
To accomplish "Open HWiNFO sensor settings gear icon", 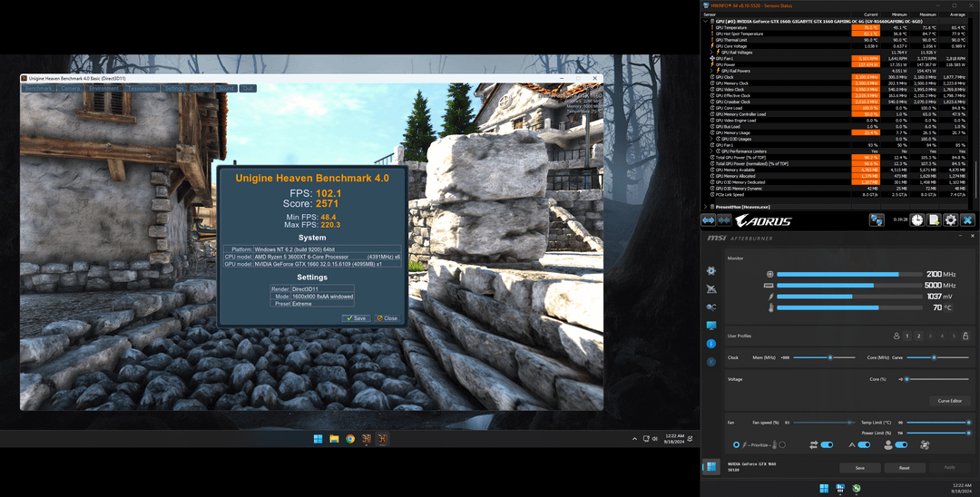I will (x=951, y=219).
